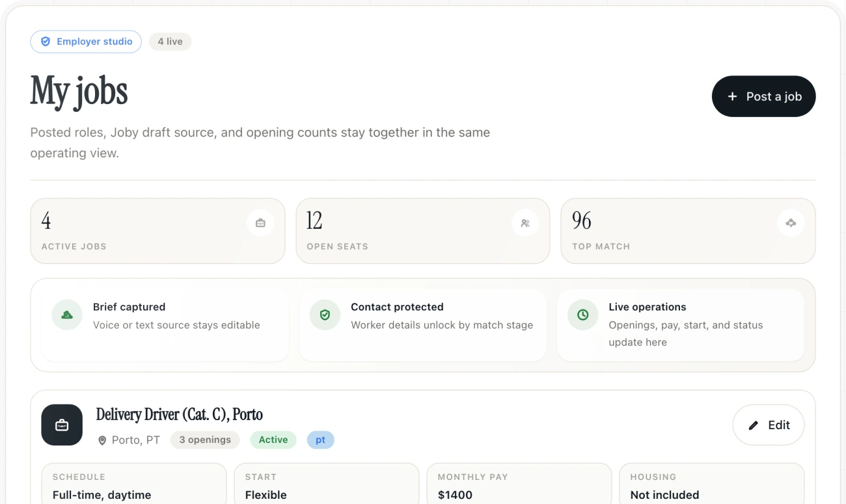The height and width of the screenshot is (504, 846).
Task: Select the Flexible start value
Action: [266, 495]
